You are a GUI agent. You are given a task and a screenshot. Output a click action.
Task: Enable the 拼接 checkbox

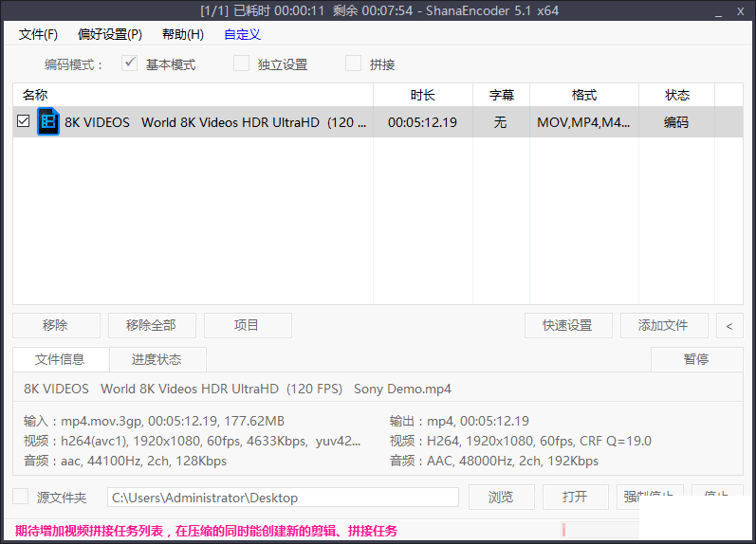click(x=354, y=63)
